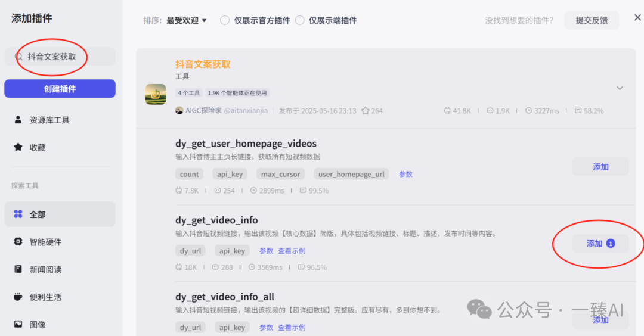Click the chat icon beside 254
This screenshot has width=644, height=336.
[x=218, y=191]
